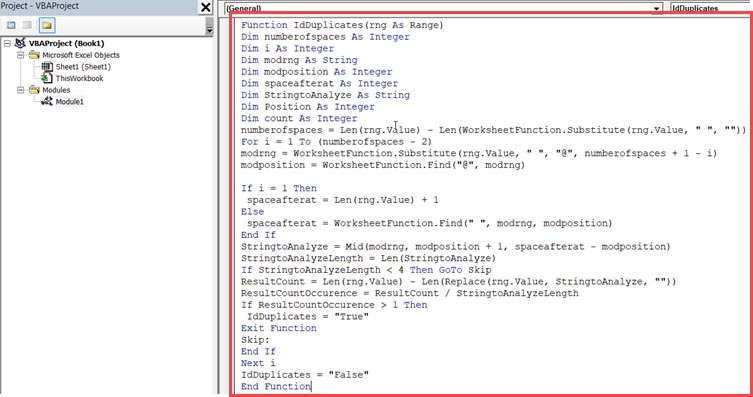Image resolution: width=753 pixels, height=397 pixels.
Task: Click line 'StringtoAnalyzeLength = Len(StringtoAnalyze)'
Action: (x=368, y=258)
